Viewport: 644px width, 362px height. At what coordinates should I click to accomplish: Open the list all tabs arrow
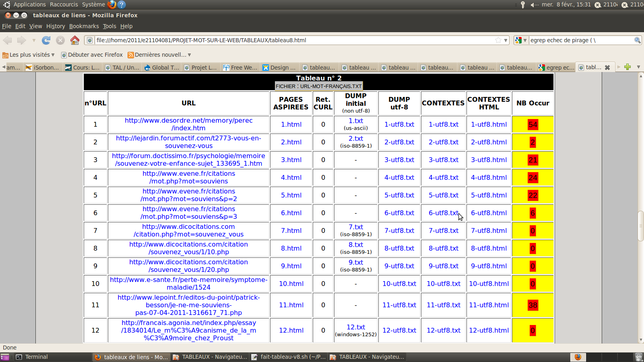coord(638,67)
